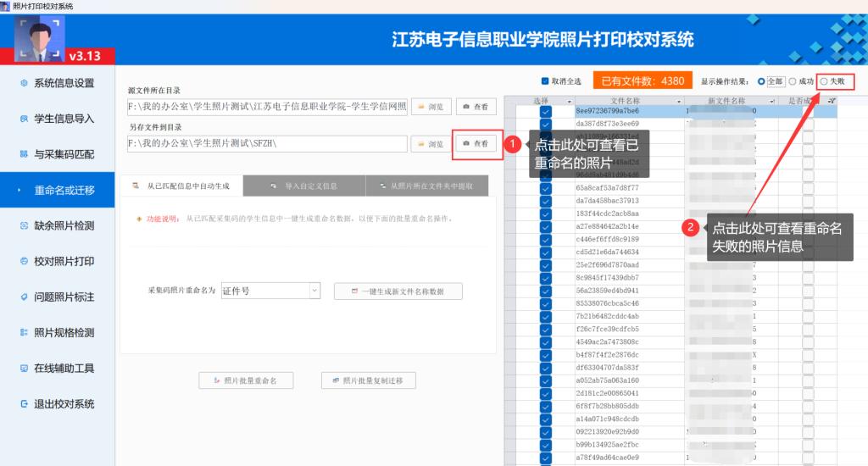868x466 pixels.
Task: Open the 新文件名称 column filter arrow
Action: pos(771,102)
